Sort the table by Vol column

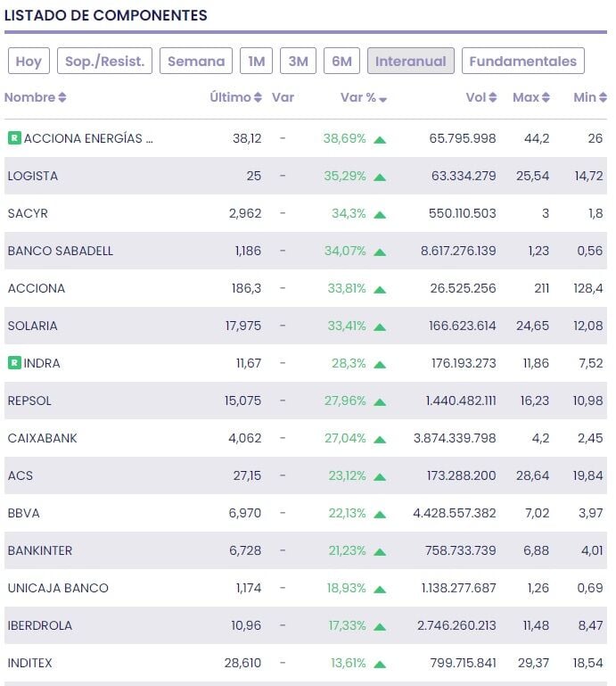(480, 97)
